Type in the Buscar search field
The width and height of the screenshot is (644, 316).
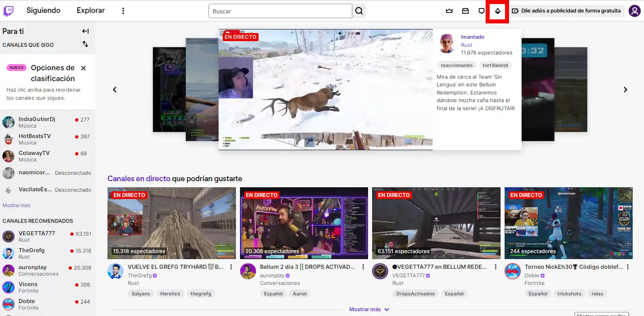click(280, 11)
